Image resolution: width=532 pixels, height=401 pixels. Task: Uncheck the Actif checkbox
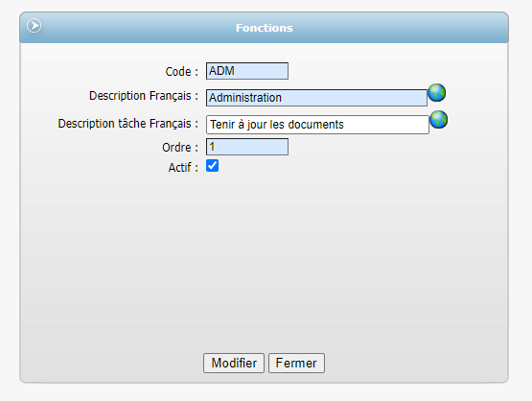[x=213, y=166]
